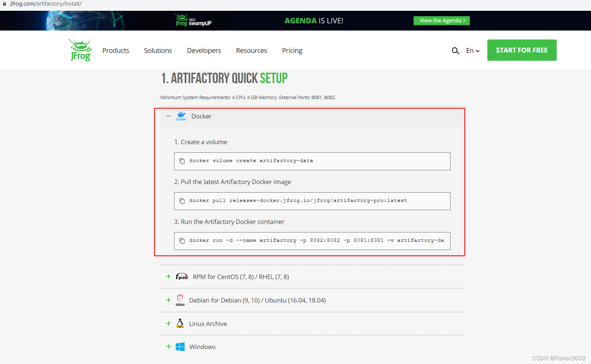The image size is (591, 364).
Task: Click '2. Pull the latest Artifactory Docker image'
Action: tap(233, 182)
